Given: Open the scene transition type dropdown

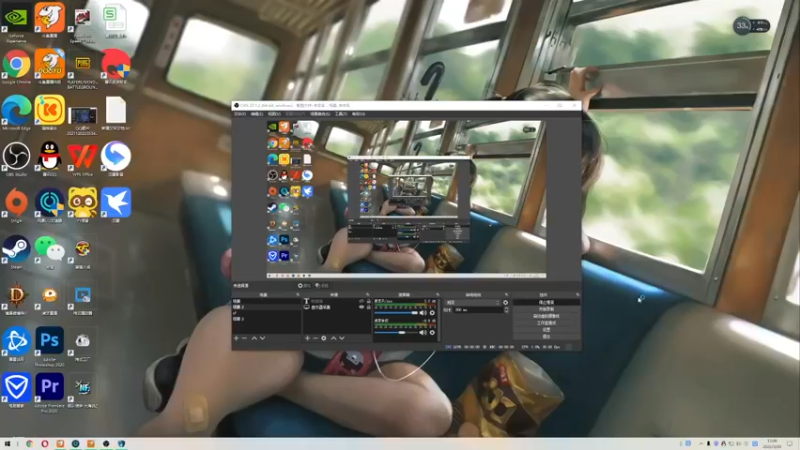Looking at the screenshot, I should click(473, 303).
